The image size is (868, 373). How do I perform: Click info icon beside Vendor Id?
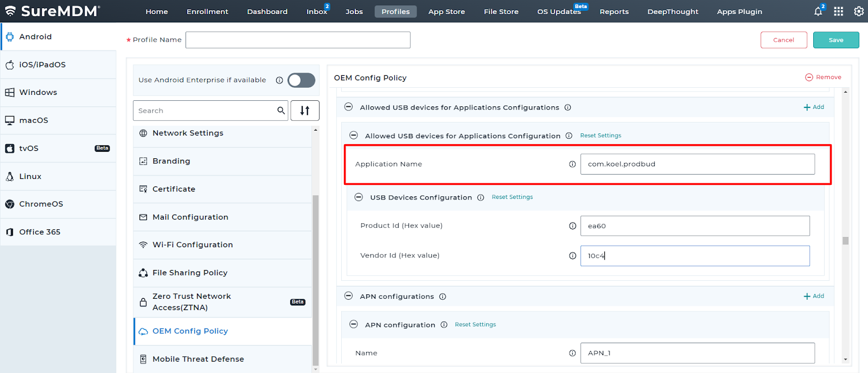572,256
